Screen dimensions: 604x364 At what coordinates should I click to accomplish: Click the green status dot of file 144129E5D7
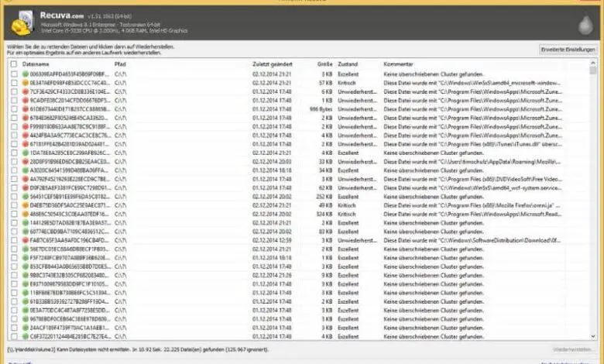[x=26, y=223]
